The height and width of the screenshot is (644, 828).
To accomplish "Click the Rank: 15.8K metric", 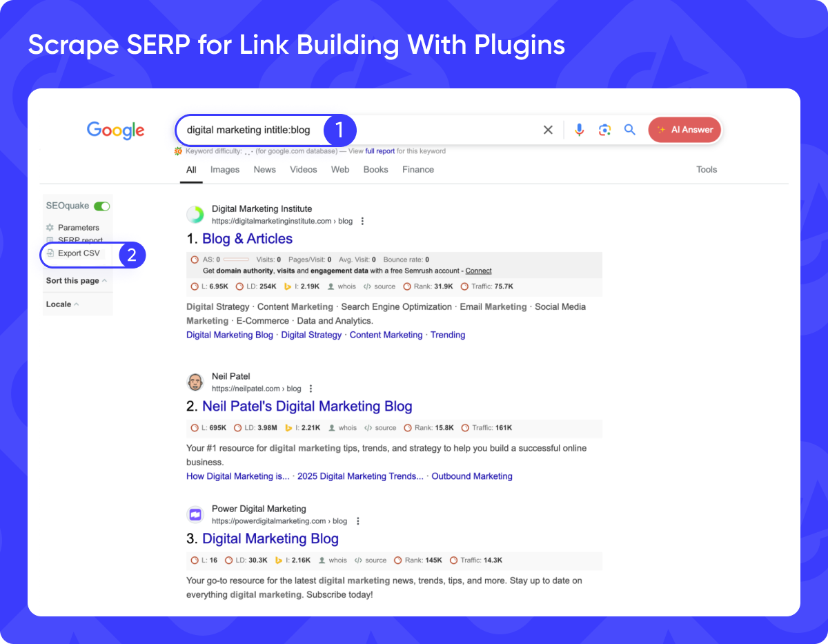I will 428,428.
